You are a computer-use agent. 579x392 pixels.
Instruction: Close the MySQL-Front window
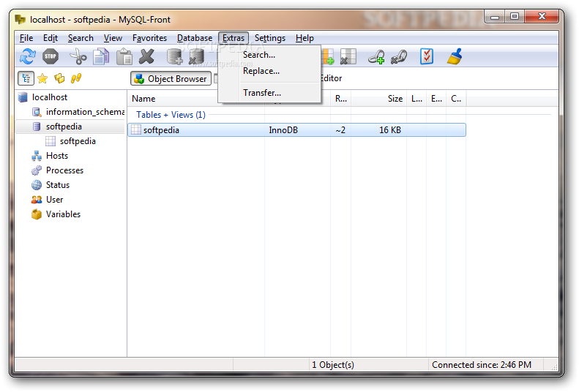pos(542,17)
